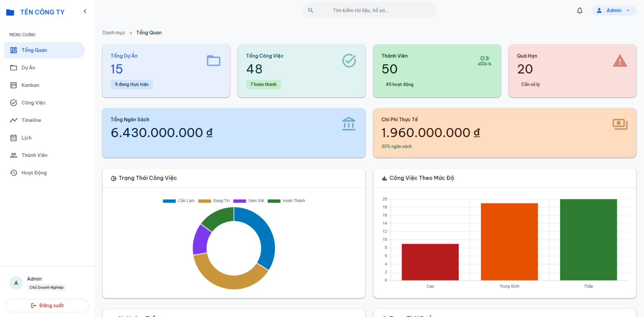Click the magnifier icon in the search bar

(311, 10)
